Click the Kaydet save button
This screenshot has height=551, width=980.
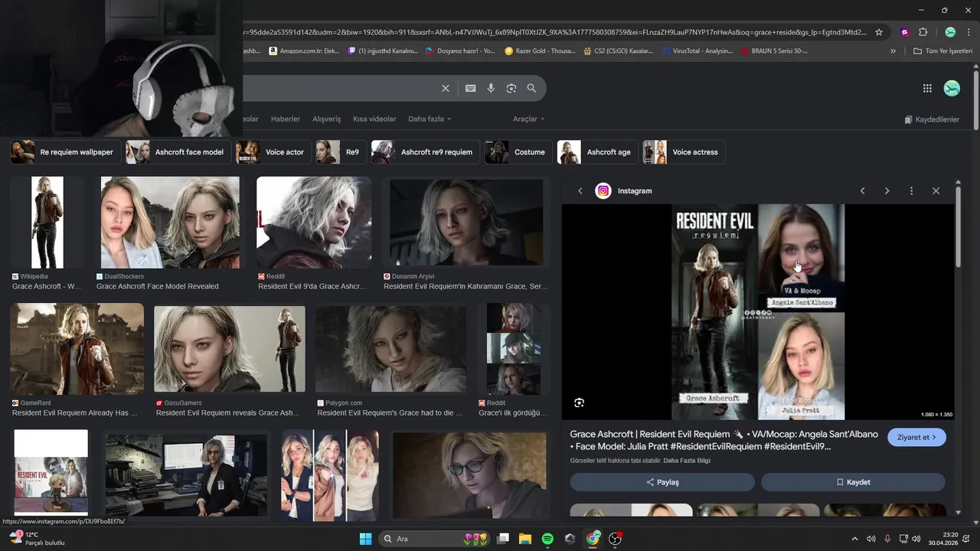coord(853,482)
